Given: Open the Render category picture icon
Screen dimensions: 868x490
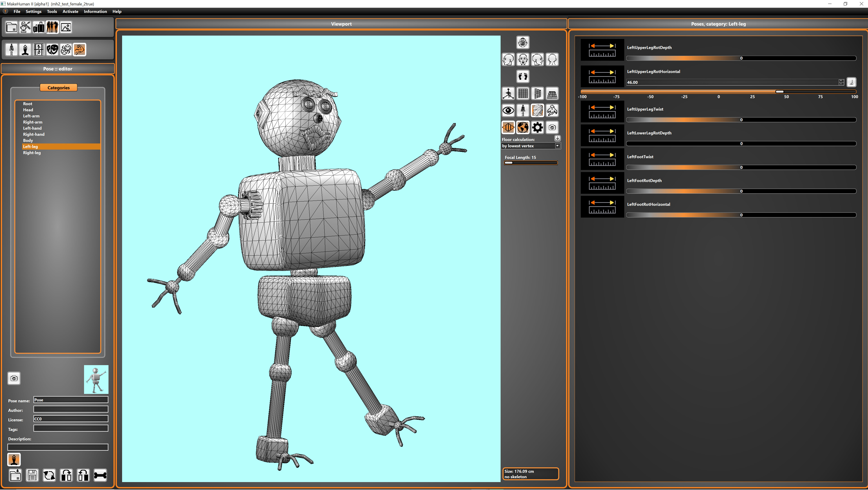Looking at the screenshot, I should click(66, 27).
